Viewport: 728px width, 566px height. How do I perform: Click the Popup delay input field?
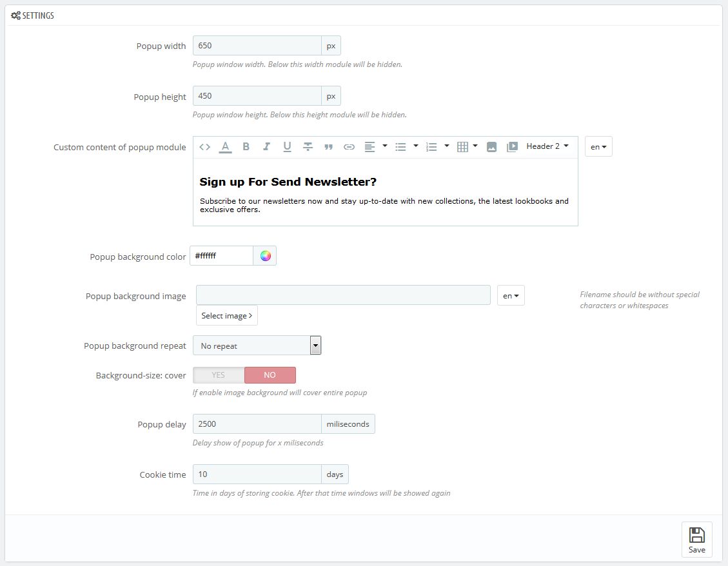point(257,424)
